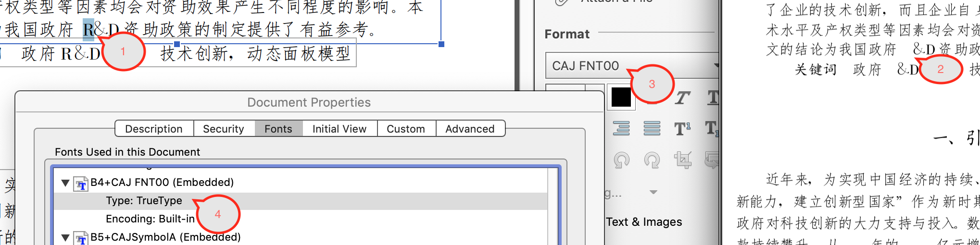Rotate object clockwise

(652, 160)
